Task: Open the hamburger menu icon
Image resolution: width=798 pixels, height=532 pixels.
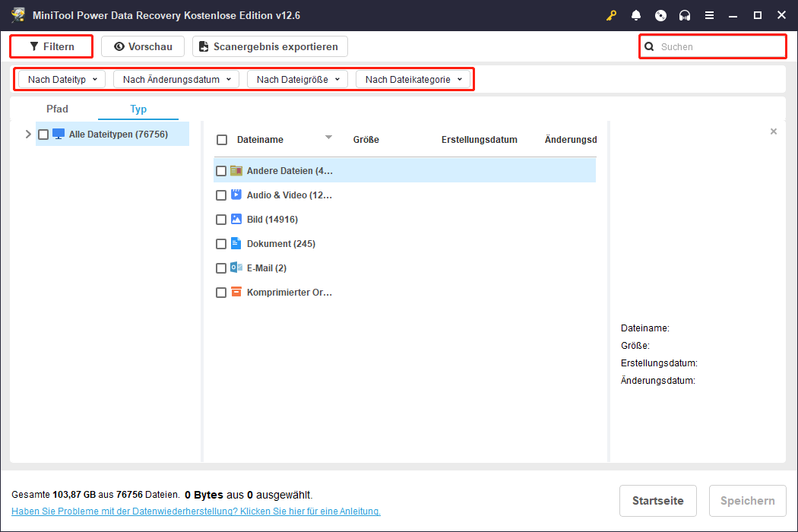Action: [x=709, y=15]
